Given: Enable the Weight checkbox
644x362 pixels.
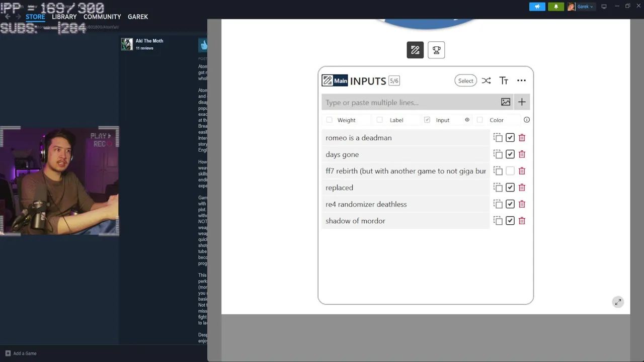Looking at the screenshot, I should (329, 120).
